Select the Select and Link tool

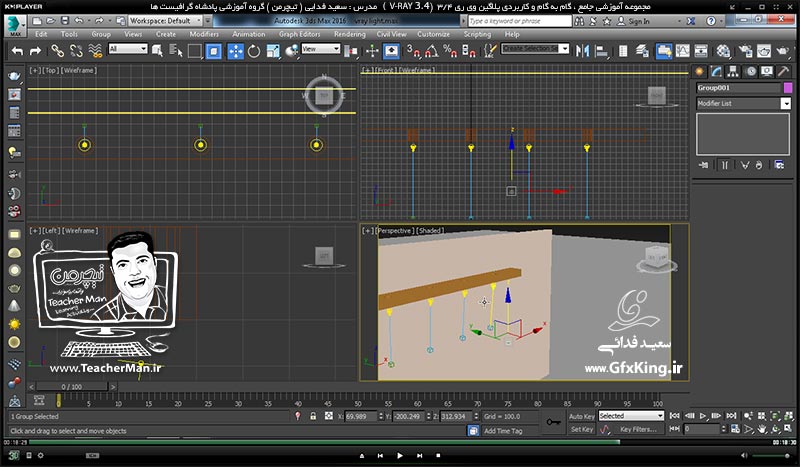click(x=58, y=51)
